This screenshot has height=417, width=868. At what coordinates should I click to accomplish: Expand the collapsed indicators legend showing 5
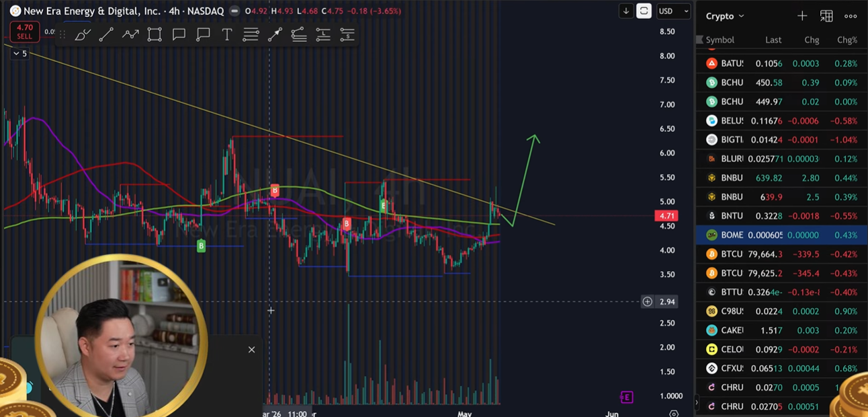[x=20, y=53]
